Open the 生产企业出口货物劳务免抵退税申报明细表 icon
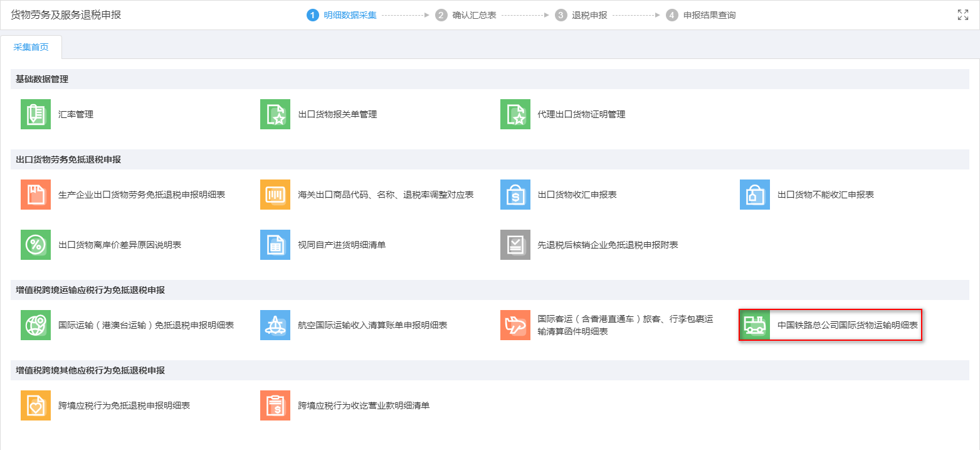The width and height of the screenshot is (980, 450). [x=36, y=195]
